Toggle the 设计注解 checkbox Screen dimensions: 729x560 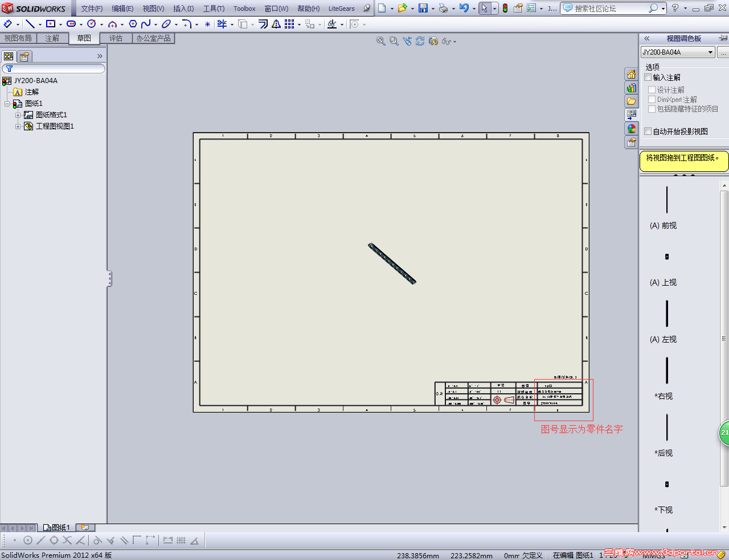[x=652, y=90]
